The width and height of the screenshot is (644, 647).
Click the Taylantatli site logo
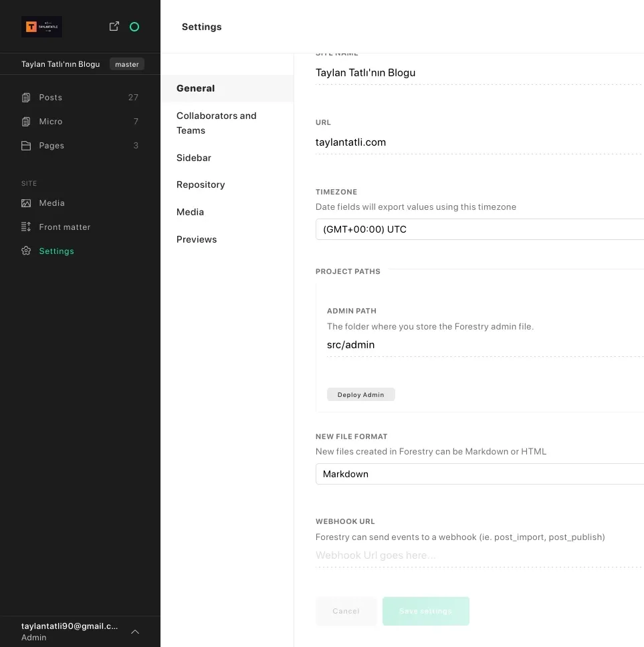41,27
